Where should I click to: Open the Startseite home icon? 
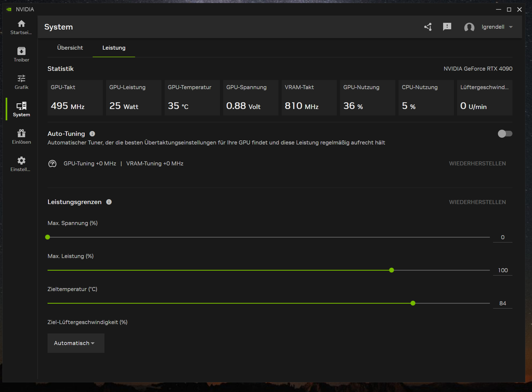point(21,24)
